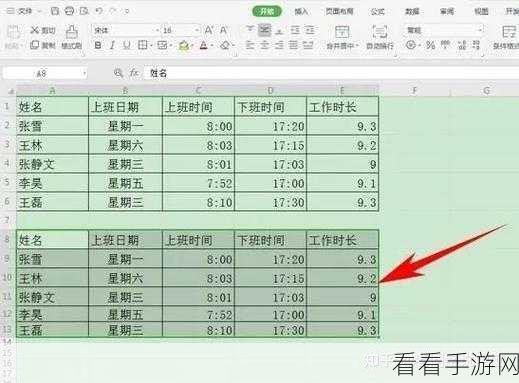Viewport: 519px width, 383px height.
Task: Increase font size with the A+ icon
Action: (x=209, y=30)
